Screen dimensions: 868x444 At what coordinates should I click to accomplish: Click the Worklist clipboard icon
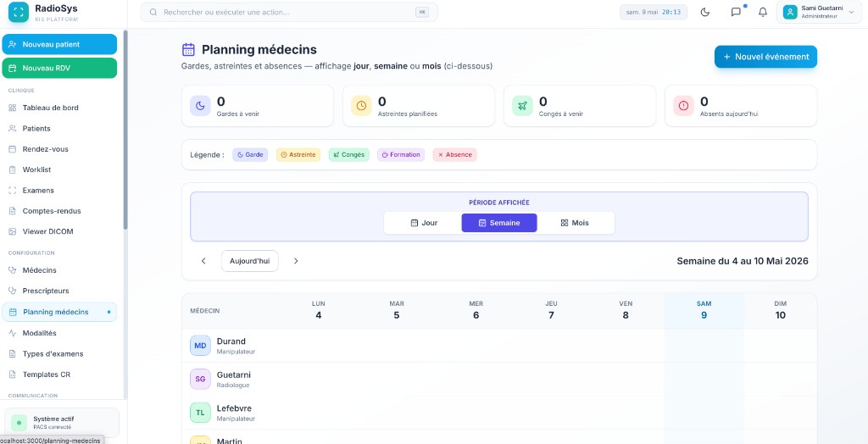pyautogui.click(x=12, y=170)
